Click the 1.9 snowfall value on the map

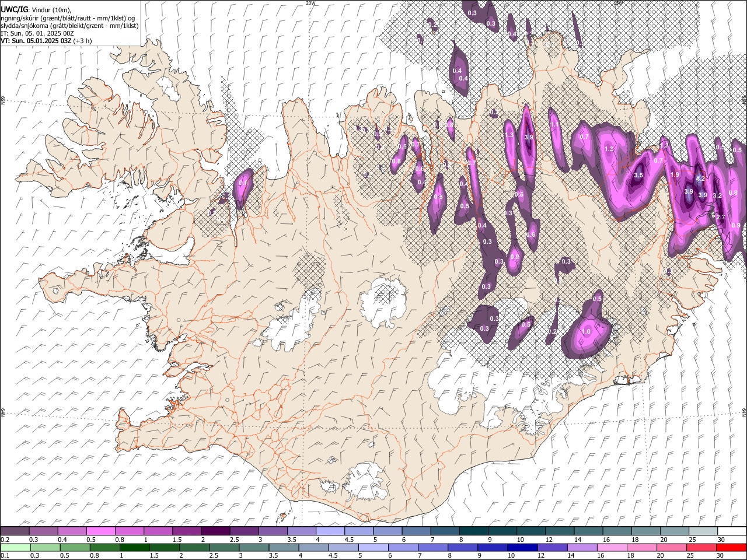pos(675,175)
